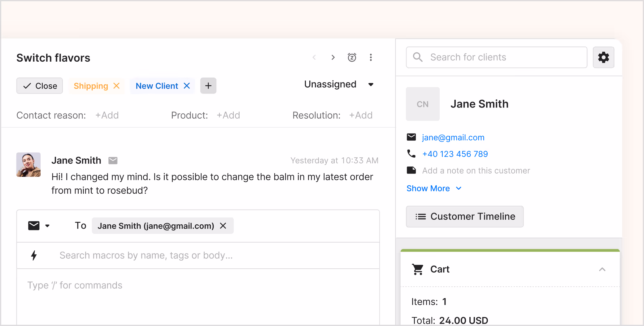This screenshot has width=644, height=326.
Task: Click the +40 123 456 789 phone link
Action: (x=455, y=154)
